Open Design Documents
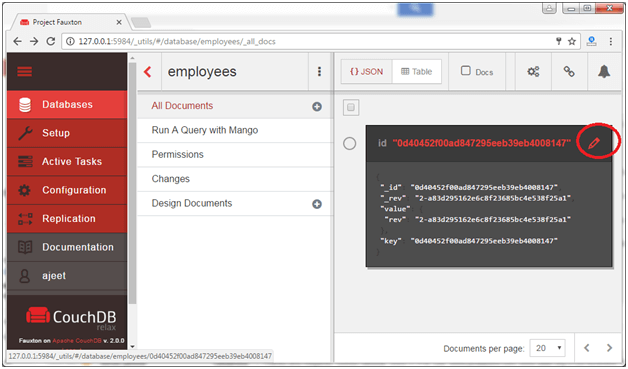 [191, 204]
